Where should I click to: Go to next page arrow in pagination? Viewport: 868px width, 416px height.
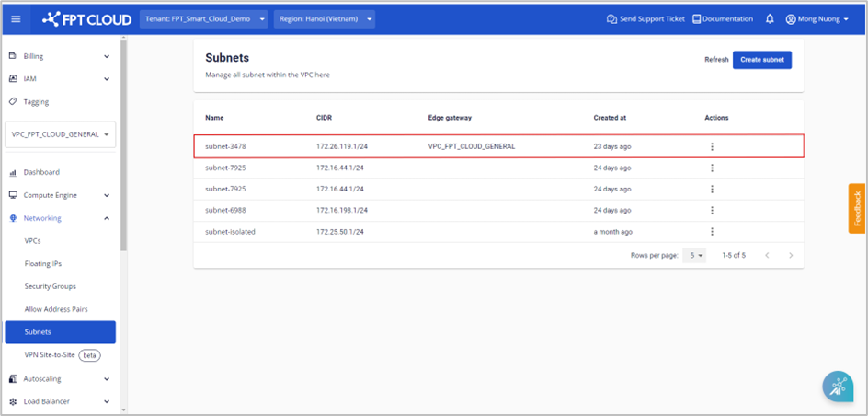click(x=790, y=255)
